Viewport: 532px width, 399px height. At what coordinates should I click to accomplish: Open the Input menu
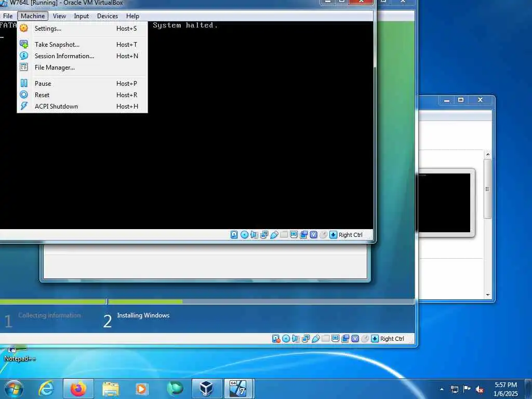(82, 16)
